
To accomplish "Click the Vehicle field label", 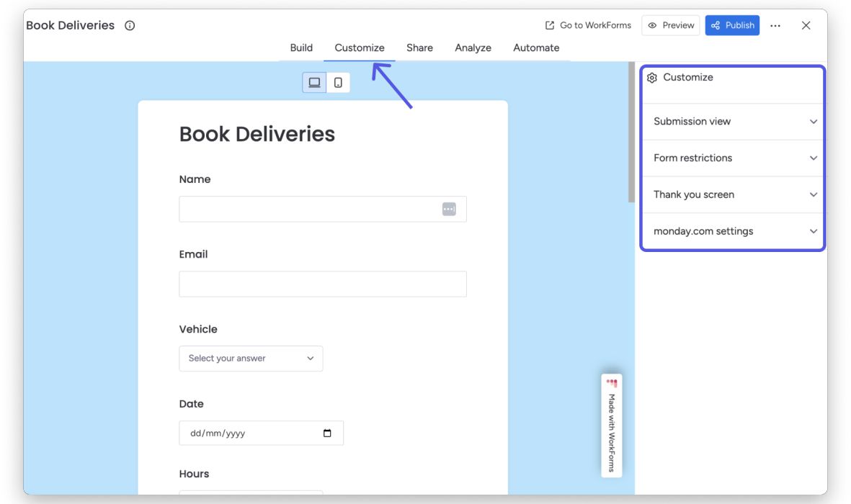I will tap(198, 329).
